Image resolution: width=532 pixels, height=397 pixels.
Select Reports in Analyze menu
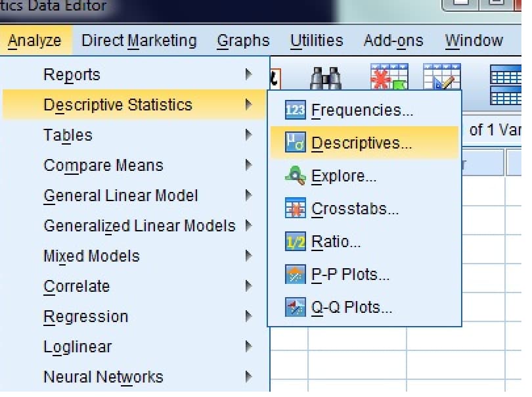134,74
